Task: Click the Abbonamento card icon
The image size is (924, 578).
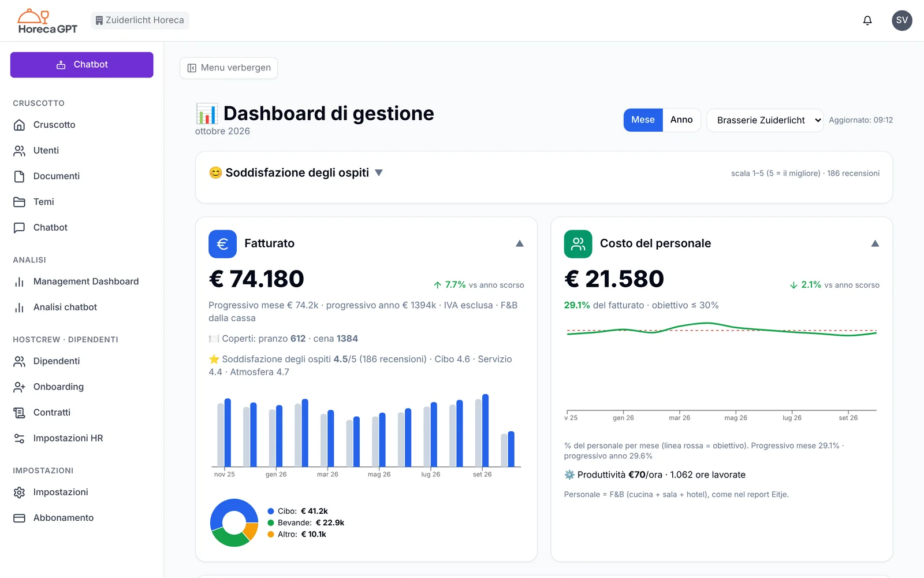Action: click(x=19, y=518)
